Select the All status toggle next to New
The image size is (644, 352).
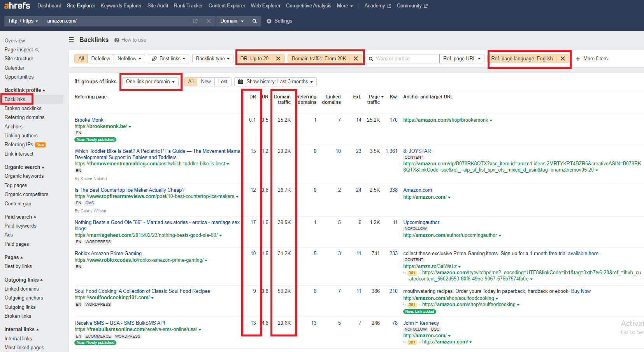click(x=191, y=82)
